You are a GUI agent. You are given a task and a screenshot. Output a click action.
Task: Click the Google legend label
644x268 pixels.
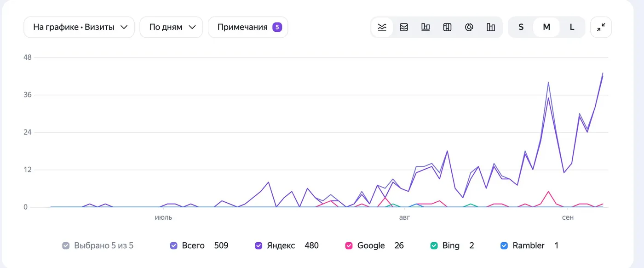[x=371, y=245]
